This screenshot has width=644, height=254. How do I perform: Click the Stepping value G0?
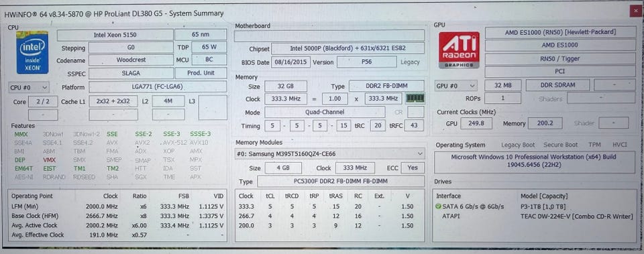pyautogui.click(x=131, y=48)
